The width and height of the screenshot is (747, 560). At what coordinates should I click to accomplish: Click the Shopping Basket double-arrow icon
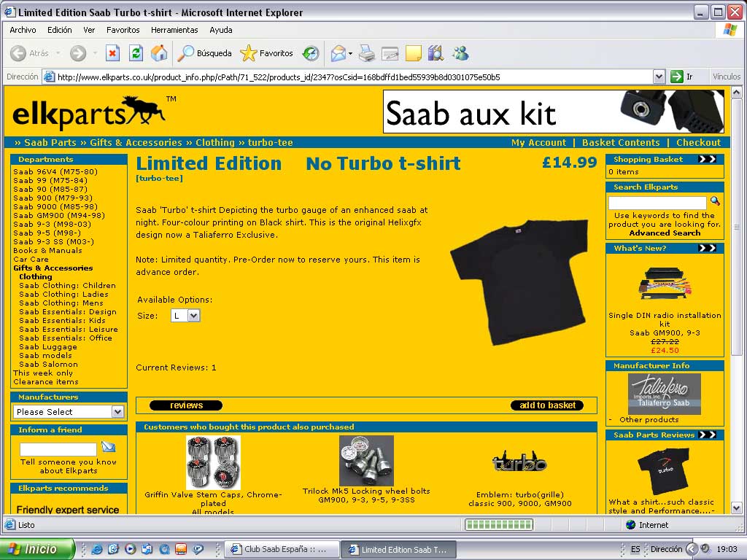pos(707,159)
